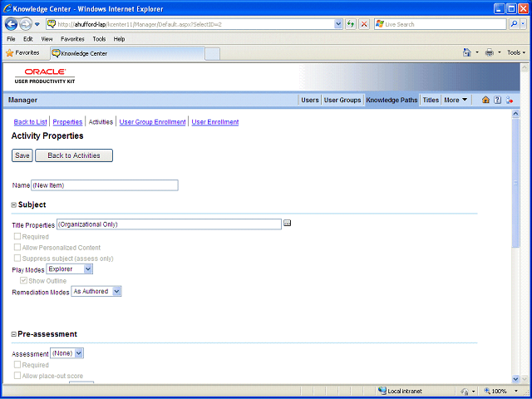
Task: Select the Knowledge Center browser tab
Action: click(x=127, y=53)
